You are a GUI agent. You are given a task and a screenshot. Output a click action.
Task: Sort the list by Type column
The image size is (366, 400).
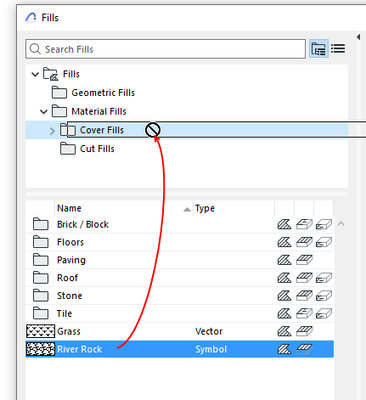pos(234,208)
